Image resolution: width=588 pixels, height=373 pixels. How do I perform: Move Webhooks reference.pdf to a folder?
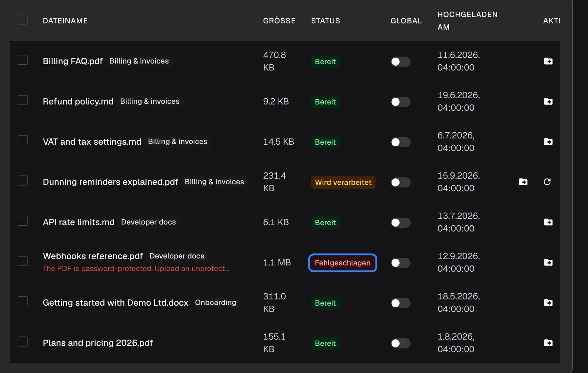(x=548, y=262)
